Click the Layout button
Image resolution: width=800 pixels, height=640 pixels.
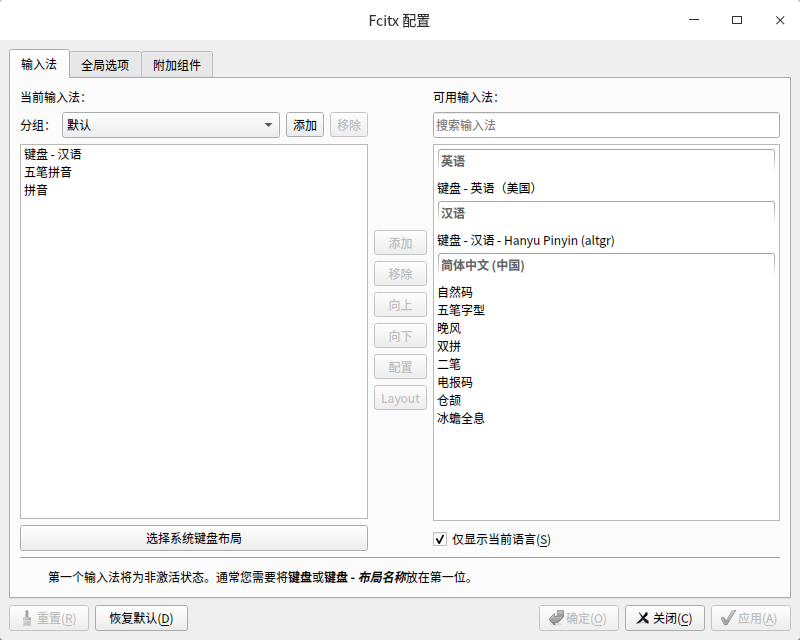pyautogui.click(x=400, y=397)
